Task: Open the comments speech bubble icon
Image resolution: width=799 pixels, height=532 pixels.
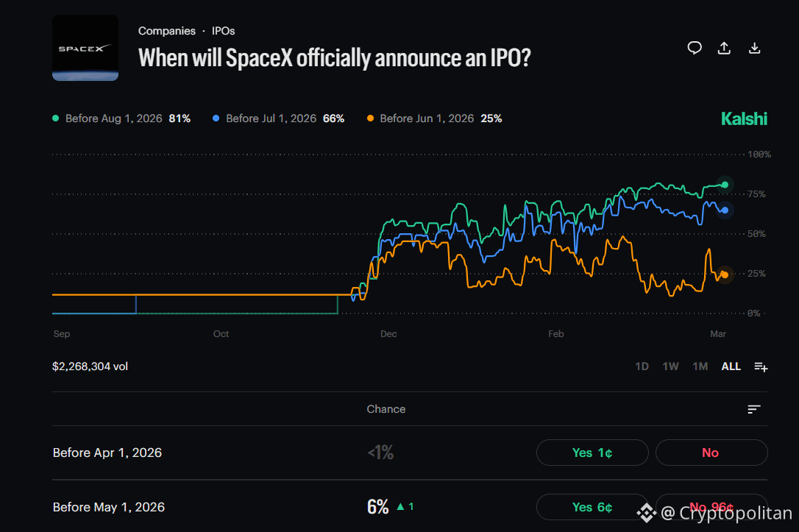Action: point(695,48)
